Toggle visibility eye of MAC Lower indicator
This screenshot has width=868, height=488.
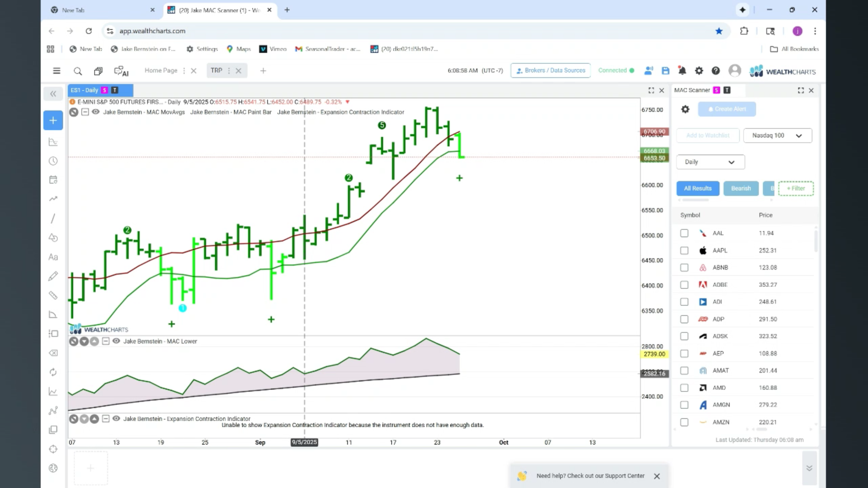(116, 341)
